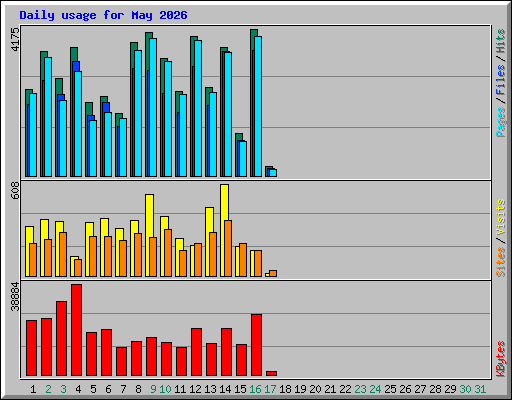Click the red KBytes bar for day 3
This screenshot has width=512, height=400.
(61, 338)
